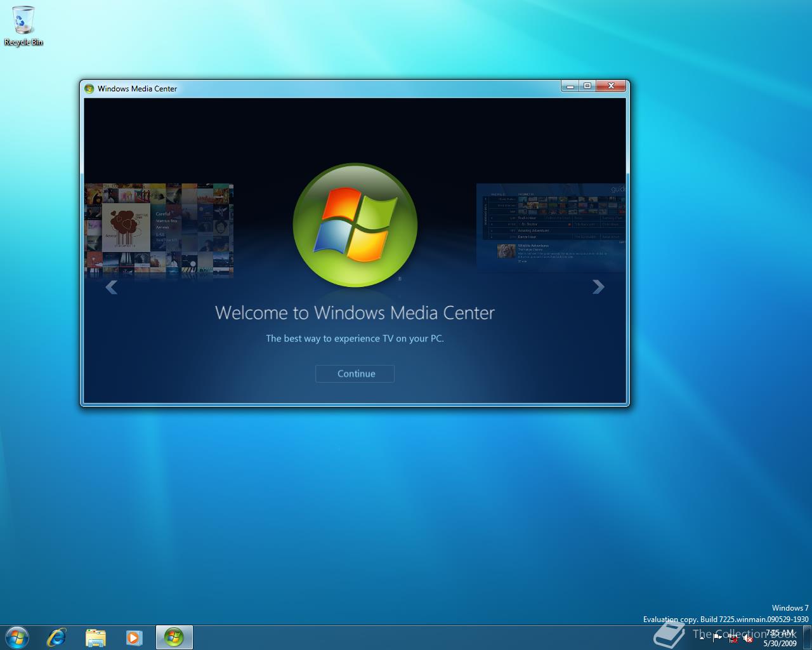Maximize the Windows Media Center window

coord(587,86)
